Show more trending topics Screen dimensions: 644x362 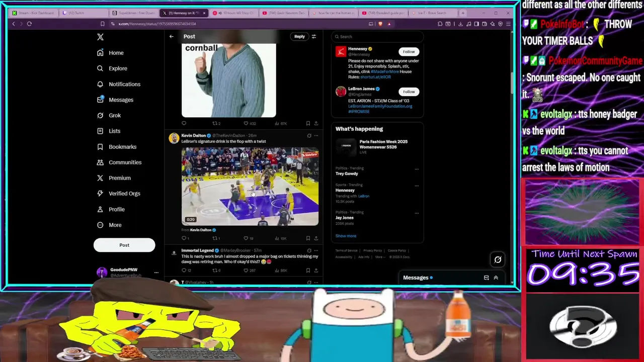346,236
